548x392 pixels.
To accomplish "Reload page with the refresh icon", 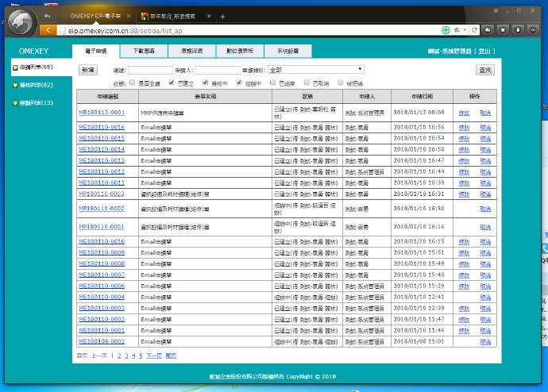I will point(474,30).
